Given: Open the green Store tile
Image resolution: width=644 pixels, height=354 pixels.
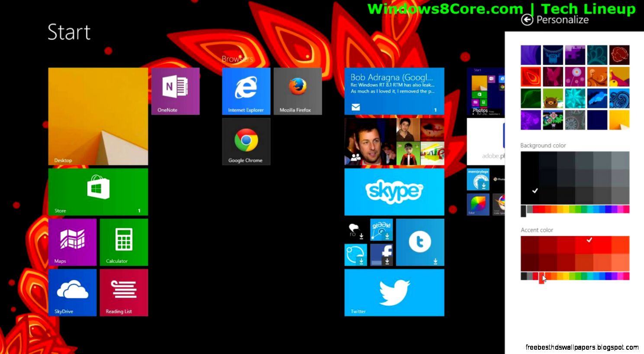Looking at the screenshot, I should pyautogui.click(x=98, y=192).
